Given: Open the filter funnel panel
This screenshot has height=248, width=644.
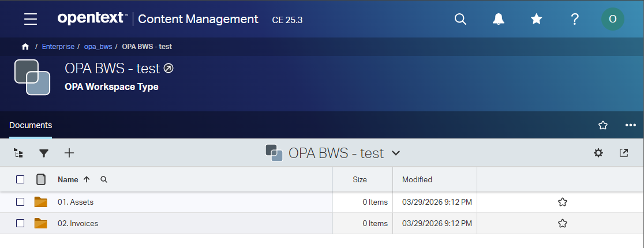Looking at the screenshot, I should (44, 153).
